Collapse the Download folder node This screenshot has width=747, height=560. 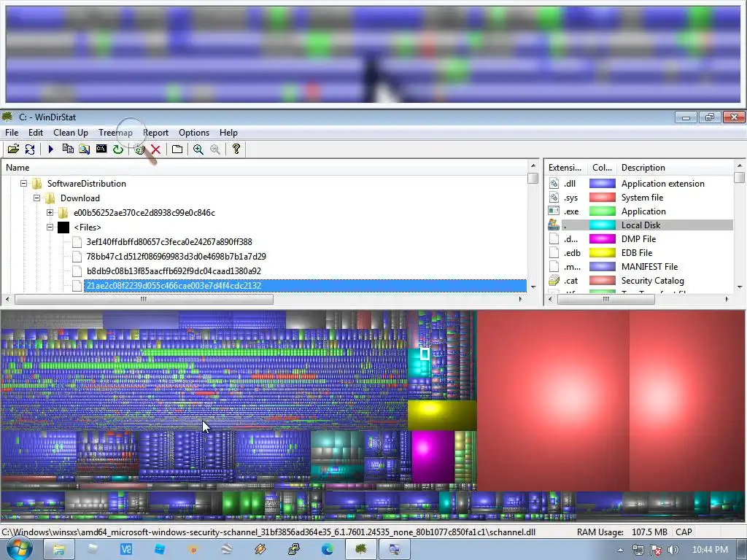click(x=36, y=198)
